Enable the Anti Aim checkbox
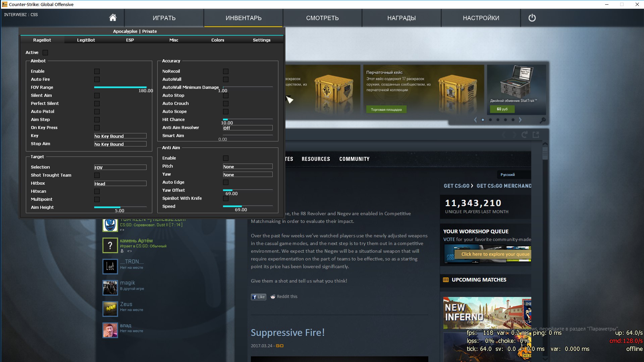This screenshot has height=362, width=644. click(x=226, y=158)
